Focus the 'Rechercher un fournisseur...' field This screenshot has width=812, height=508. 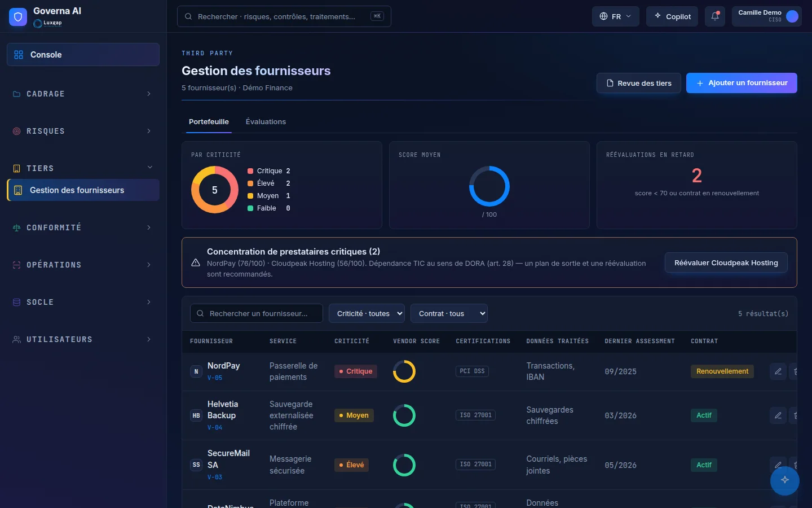coord(257,313)
